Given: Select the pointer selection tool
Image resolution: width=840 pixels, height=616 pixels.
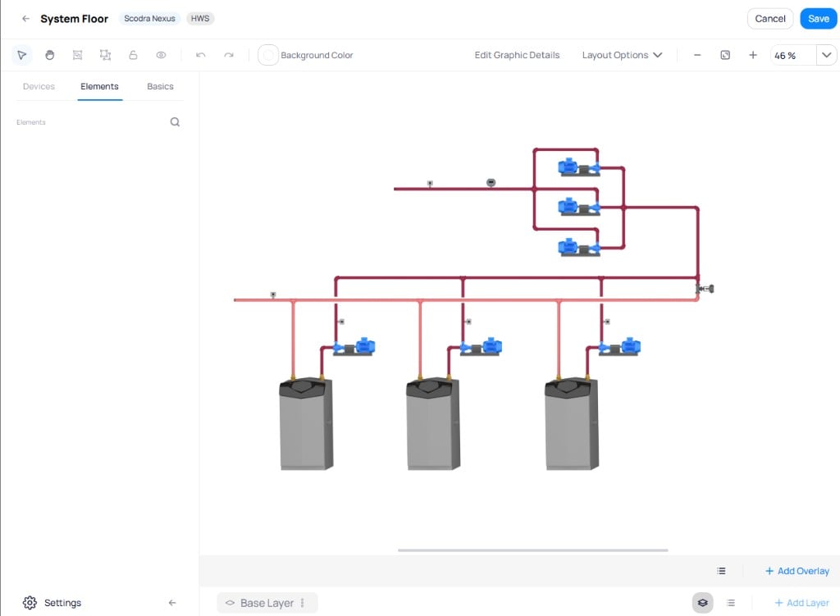Looking at the screenshot, I should pyautogui.click(x=22, y=55).
